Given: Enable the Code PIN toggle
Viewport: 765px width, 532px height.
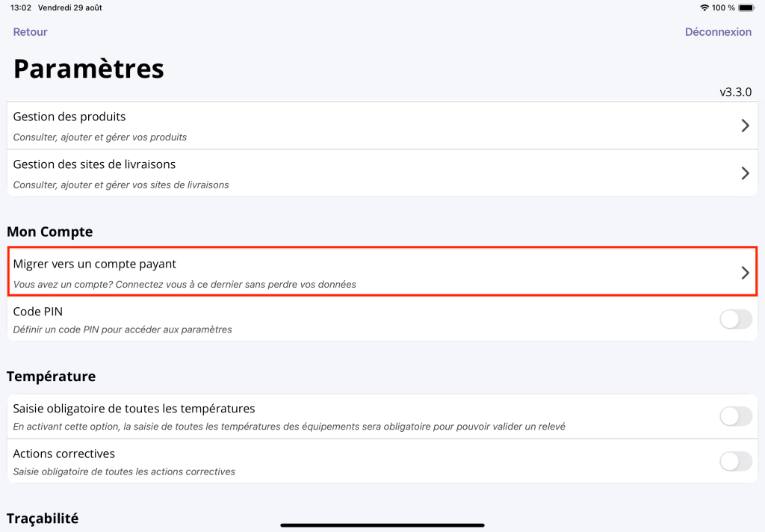Looking at the screenshot, I should click(735, 320).
